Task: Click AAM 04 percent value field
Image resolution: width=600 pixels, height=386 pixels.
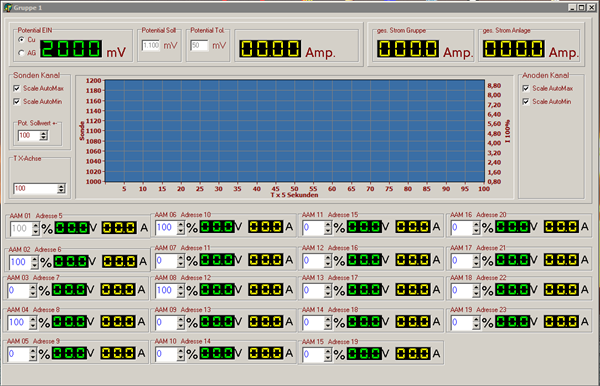Action: coord(18,322)
